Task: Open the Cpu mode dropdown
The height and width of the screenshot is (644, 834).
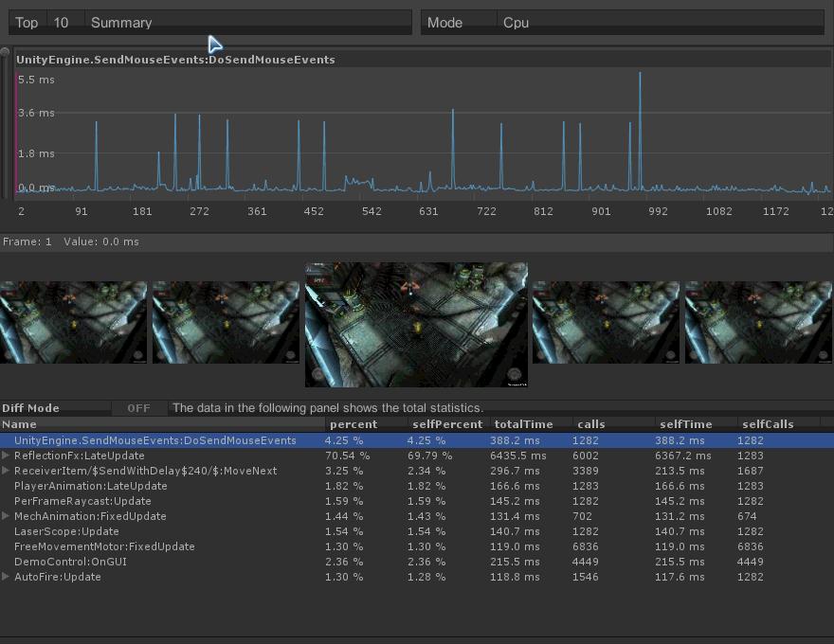Action: (x=660, y=23)
